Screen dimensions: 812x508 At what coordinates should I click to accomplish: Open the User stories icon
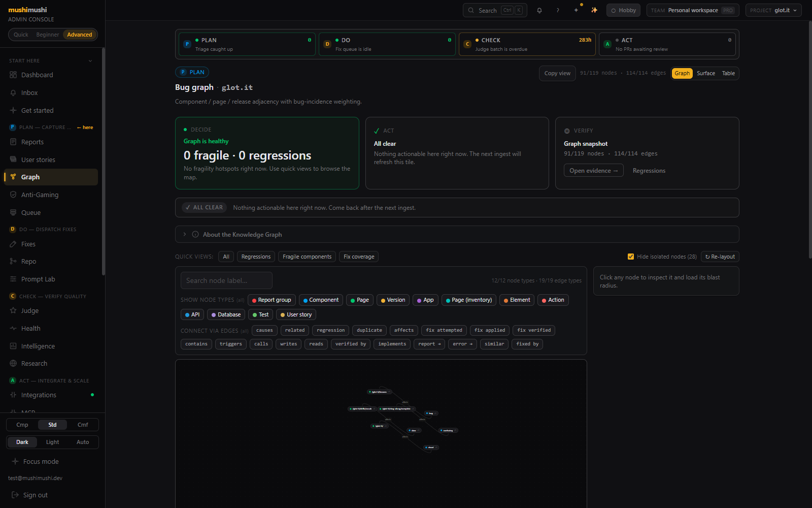click(13, 160)
